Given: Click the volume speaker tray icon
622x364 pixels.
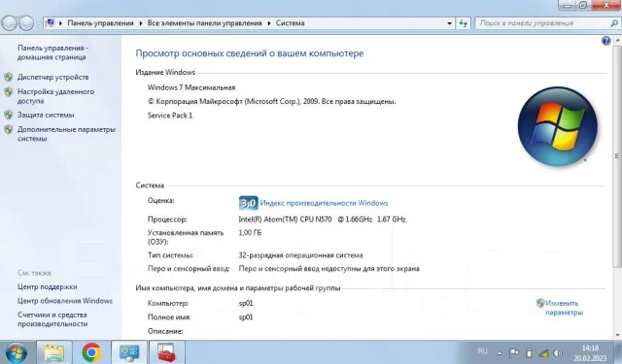Looking at the screenshot, I should coord(558,352).
